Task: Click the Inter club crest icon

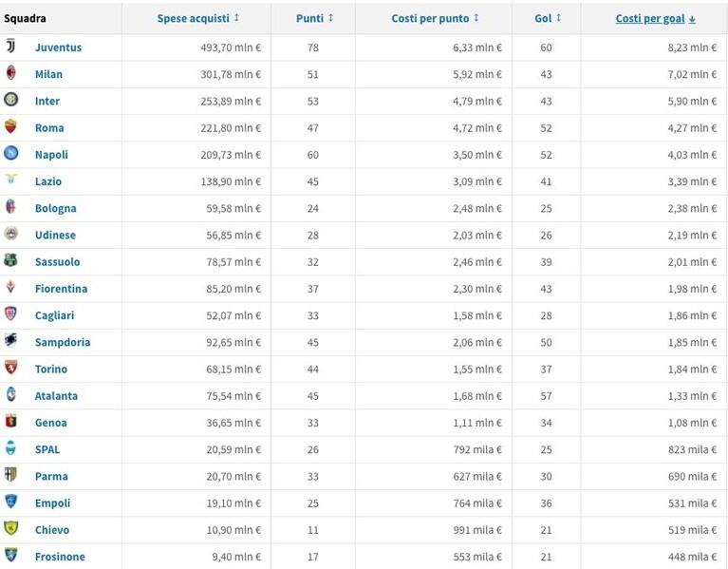Action: 10,99
